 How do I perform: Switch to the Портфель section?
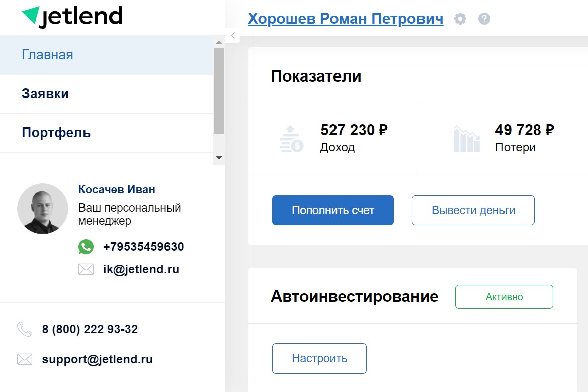coord(56,133)
